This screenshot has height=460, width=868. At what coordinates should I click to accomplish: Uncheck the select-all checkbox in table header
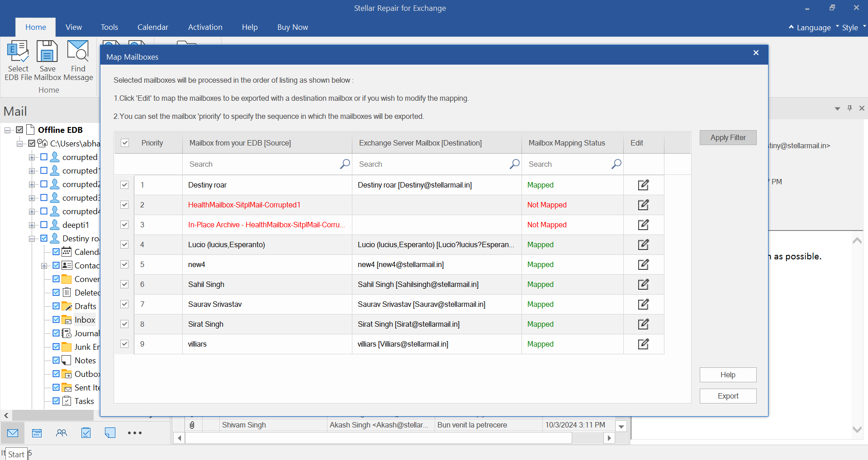pos(125,143)
